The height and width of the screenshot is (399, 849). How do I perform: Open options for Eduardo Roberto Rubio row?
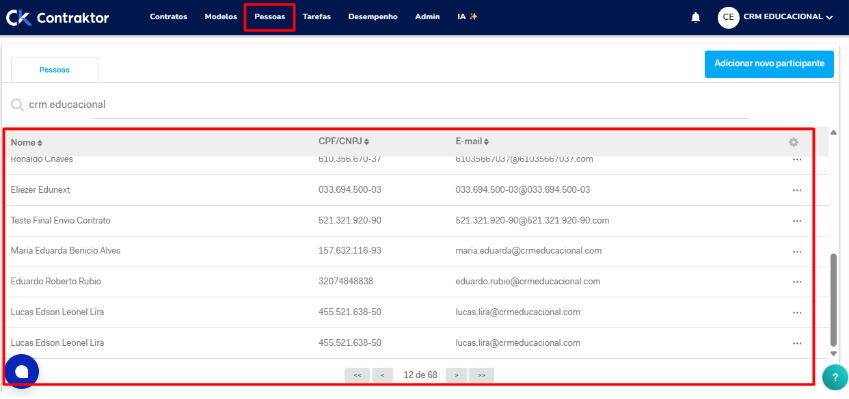796,282
